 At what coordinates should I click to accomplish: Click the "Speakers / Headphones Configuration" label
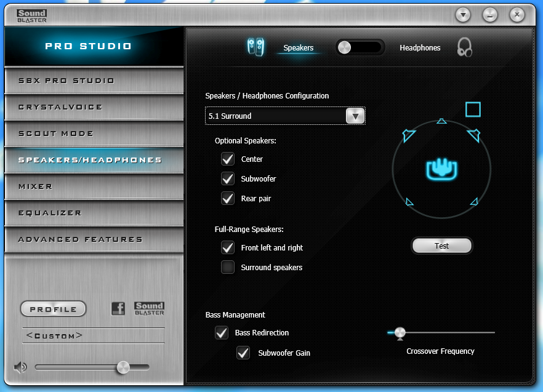pos(267,95)
